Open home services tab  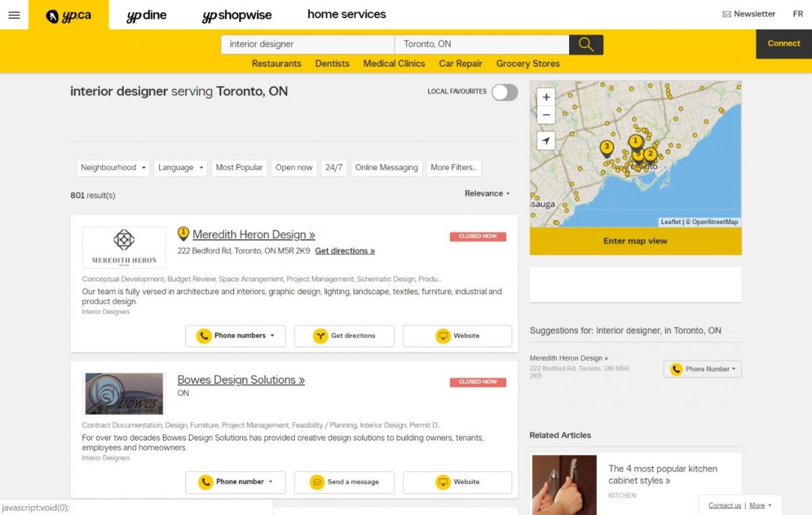click(346, 14)
